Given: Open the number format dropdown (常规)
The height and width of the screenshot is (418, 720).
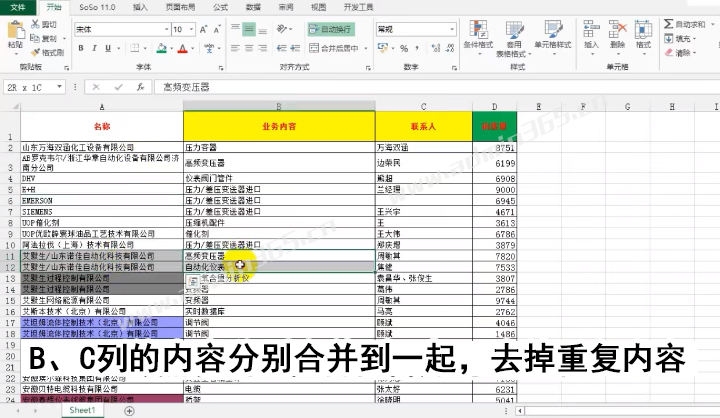Looking at the screenshot, I should click(x=452, y=29).
